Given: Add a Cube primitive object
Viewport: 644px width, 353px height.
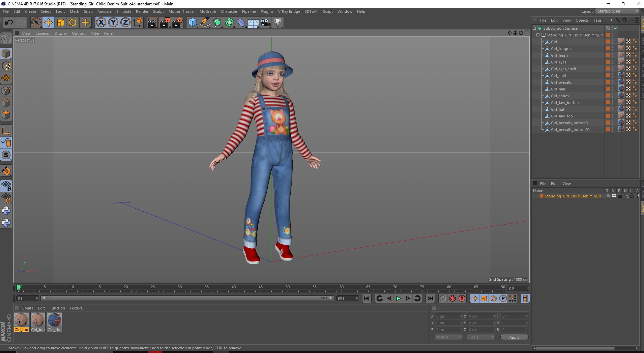Looking at the screenshot, I should (x=193, y=23).
